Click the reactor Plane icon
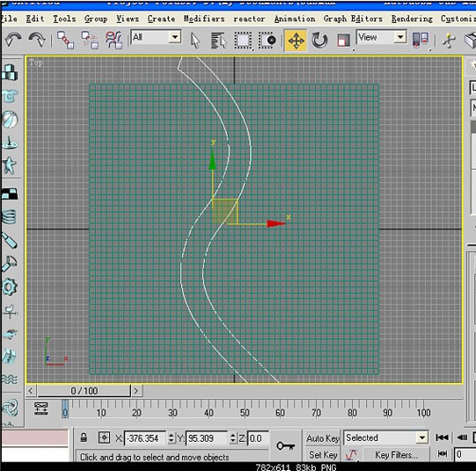 [10, 194]
